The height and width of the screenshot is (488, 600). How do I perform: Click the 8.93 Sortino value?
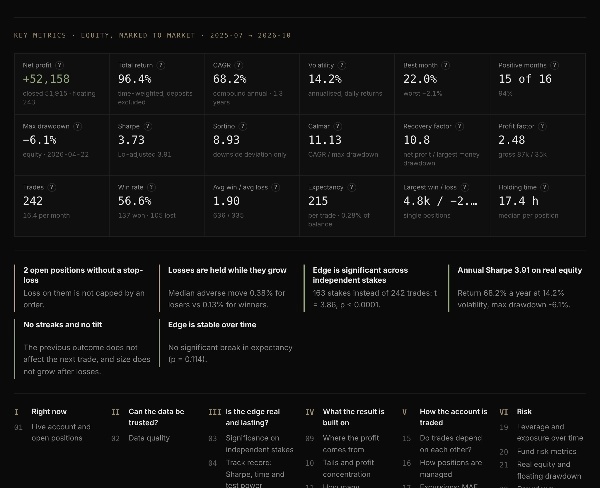coord(226,140)
